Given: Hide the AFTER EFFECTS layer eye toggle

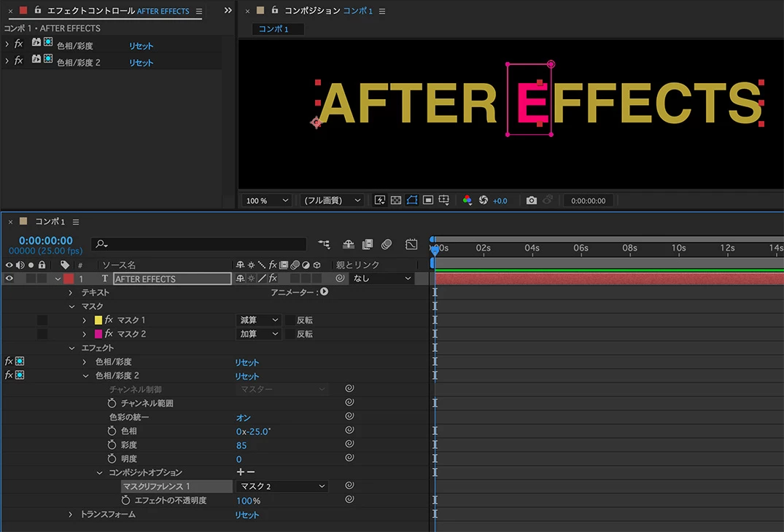Looking at the screenshot, I should [9, 278].
